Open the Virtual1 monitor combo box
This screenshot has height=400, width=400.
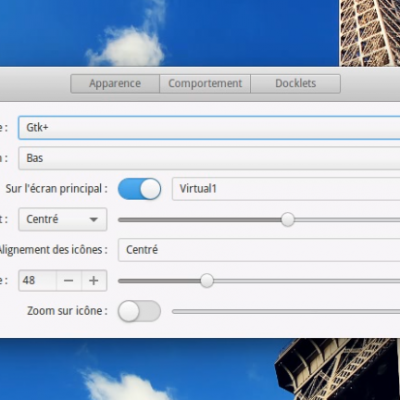click(286, 189)
